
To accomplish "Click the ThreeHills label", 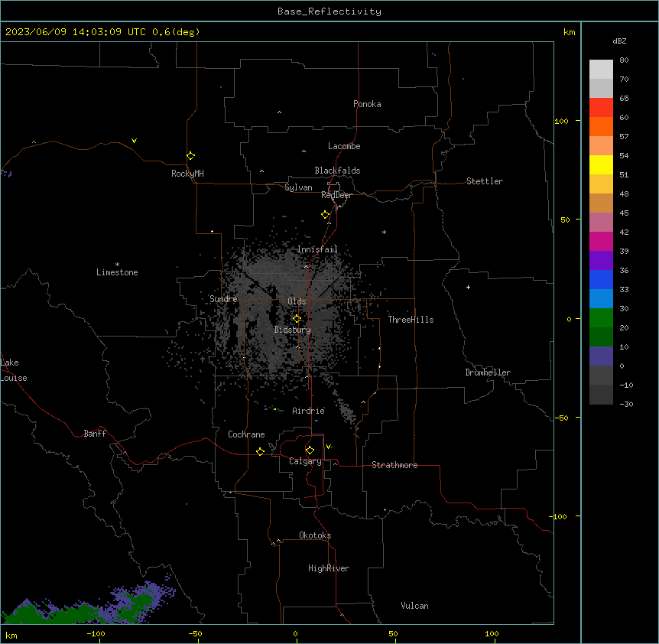I will [x=411, y=320].
